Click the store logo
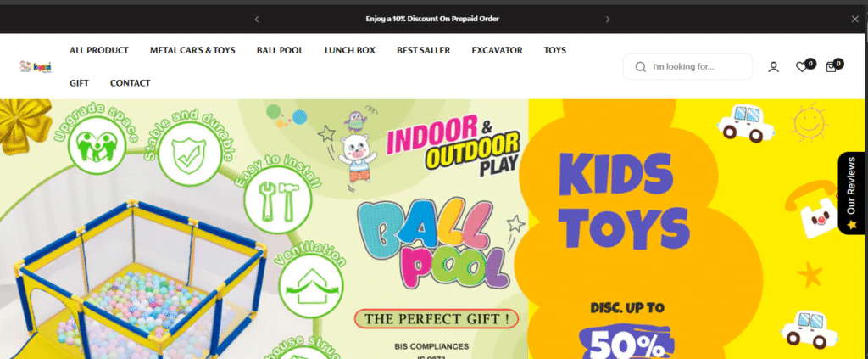868x359 pixels. coord(36,66)
